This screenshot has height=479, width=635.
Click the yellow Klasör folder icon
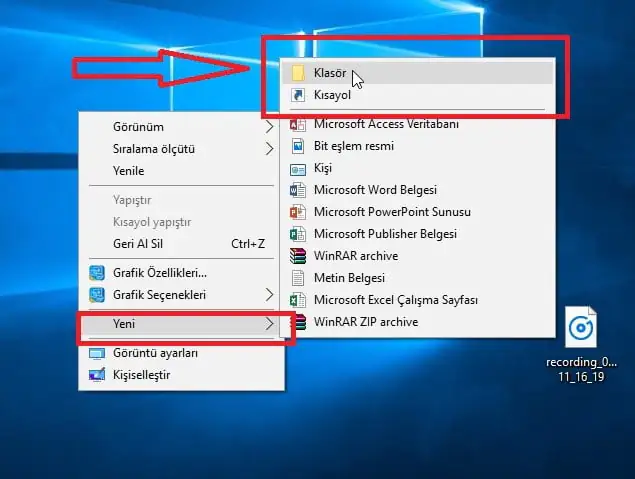coord(298,73)
